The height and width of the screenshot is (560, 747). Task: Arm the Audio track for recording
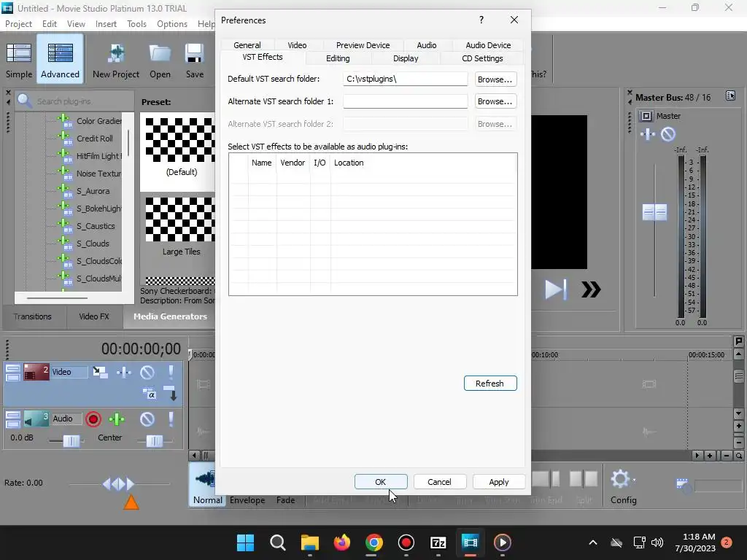[93, 419]
